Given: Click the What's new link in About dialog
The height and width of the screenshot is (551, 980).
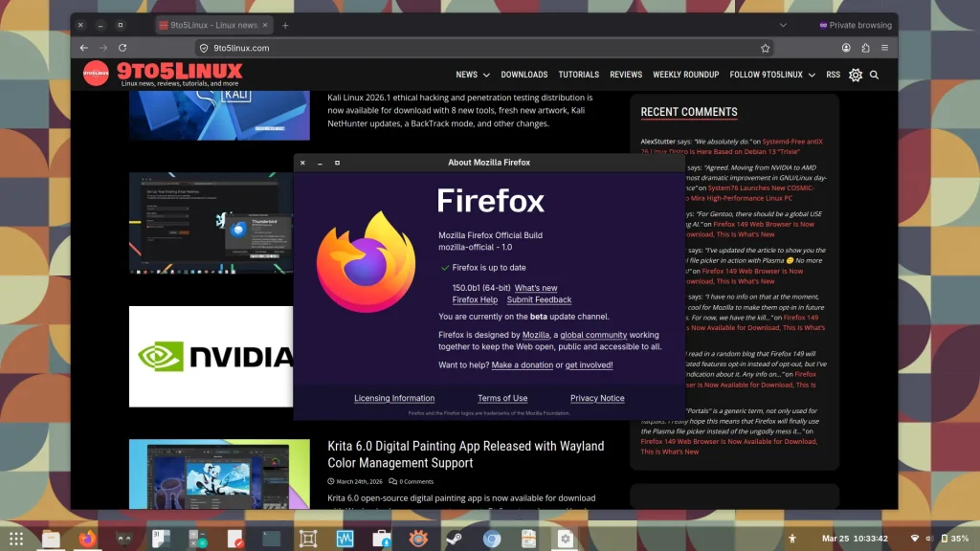Looking at the screenshot, I should (535, 288).
